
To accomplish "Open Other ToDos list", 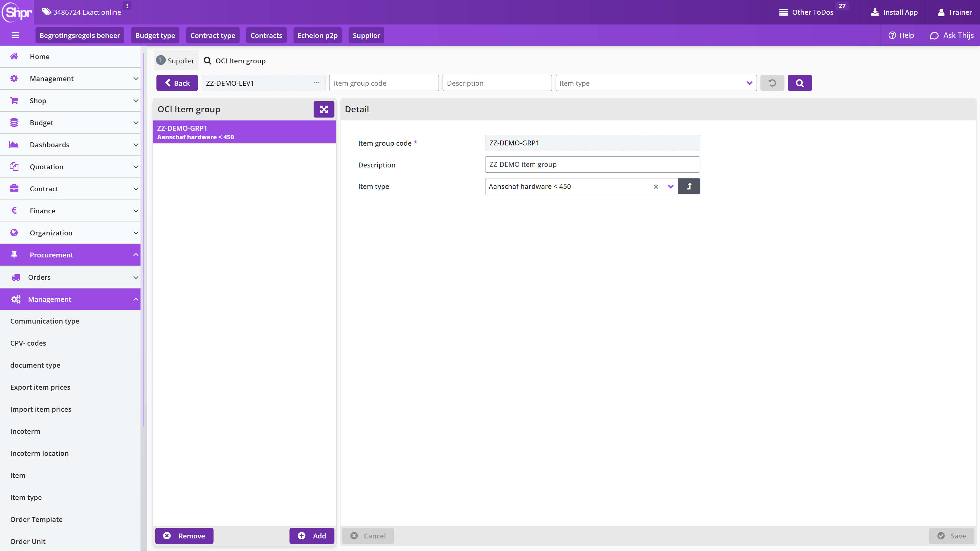I will (806, 12).
